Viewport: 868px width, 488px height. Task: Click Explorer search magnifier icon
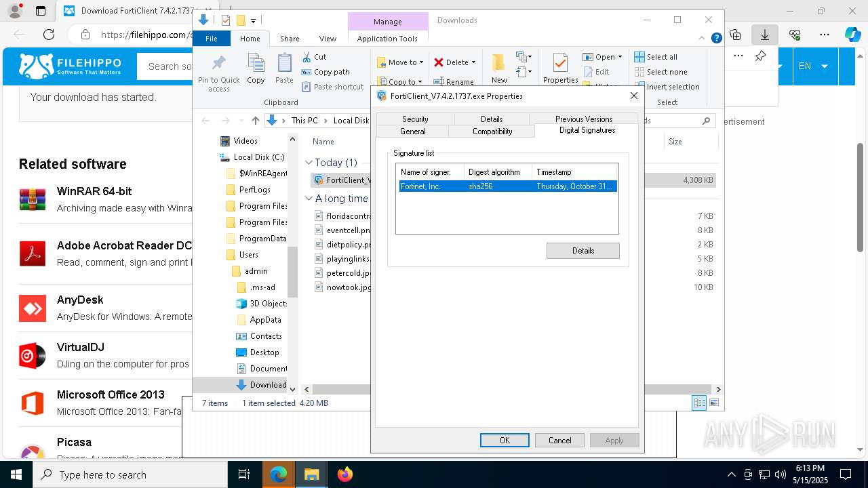tap(706, 121)
